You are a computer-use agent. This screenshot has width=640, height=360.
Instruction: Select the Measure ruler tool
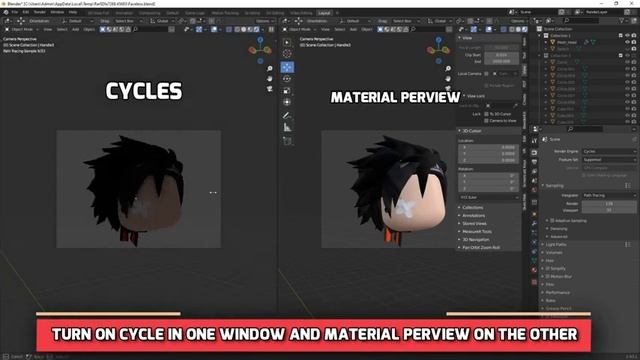coord(287,127)
